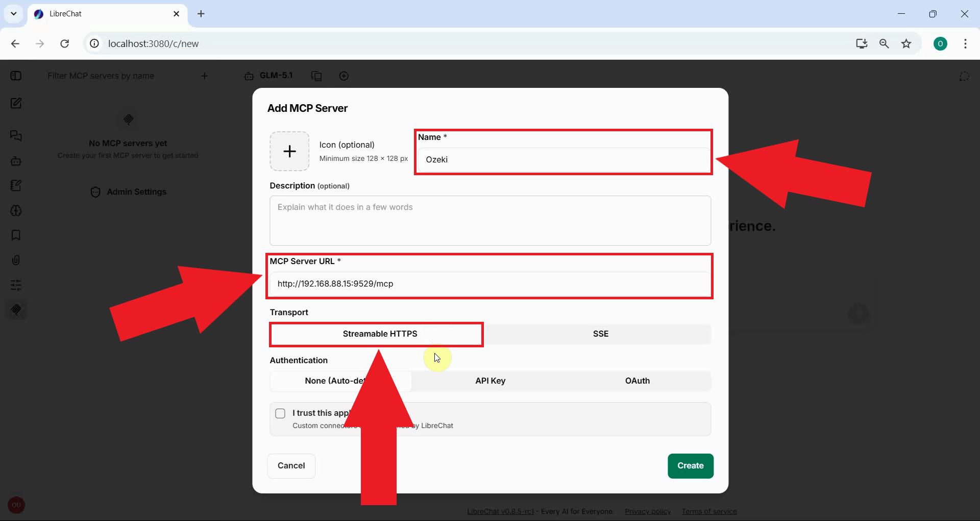The height and width of the screenshot is (521, 980).
Task: Click the temporary chat icon in the header
Action: [964, 76]
